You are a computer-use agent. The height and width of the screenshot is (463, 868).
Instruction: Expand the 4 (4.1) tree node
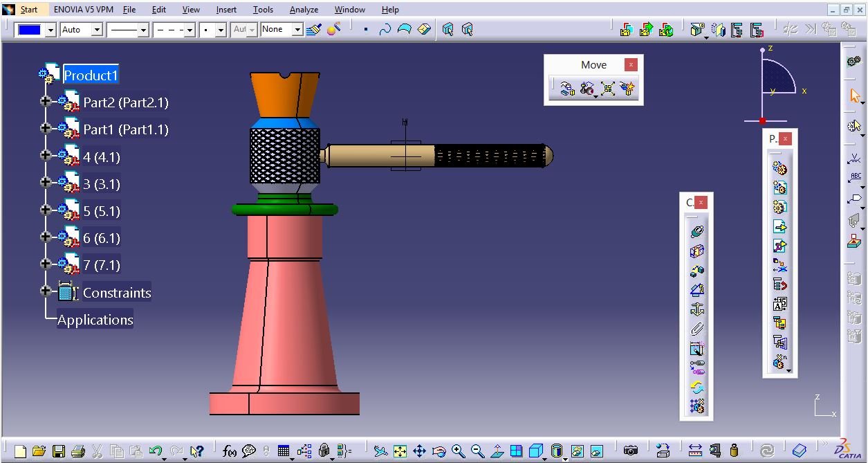[46, 155]
